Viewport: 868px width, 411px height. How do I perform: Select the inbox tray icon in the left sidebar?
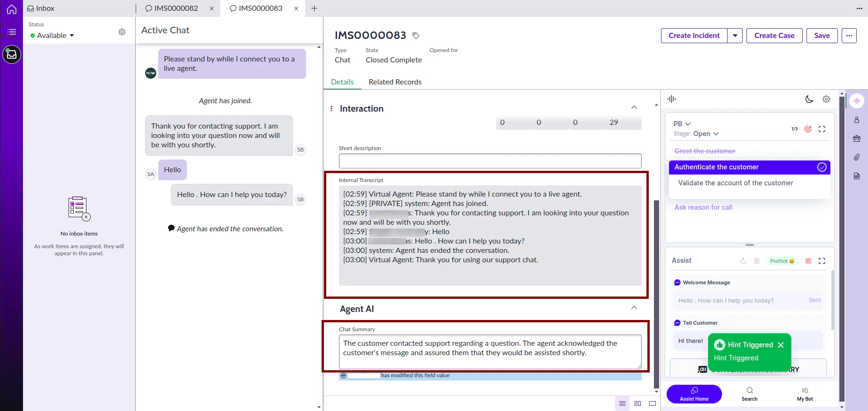click(12, 54)
